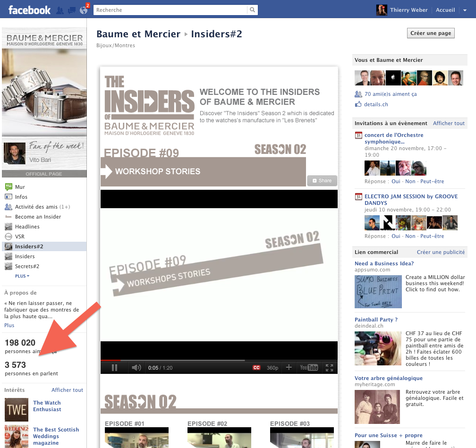
Task: Click 3 573 personnes en parlent count
Action: pyautogui.click(x=31, y=369)
